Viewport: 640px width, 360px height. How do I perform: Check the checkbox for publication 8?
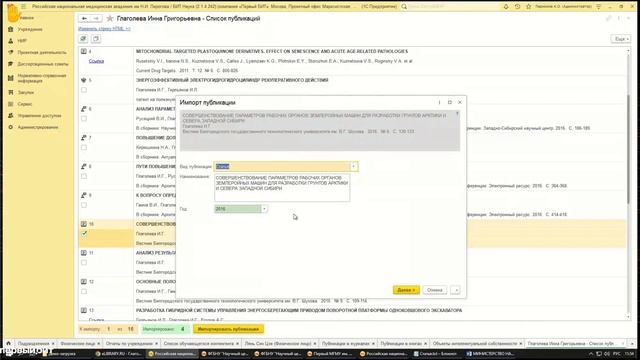84,176
